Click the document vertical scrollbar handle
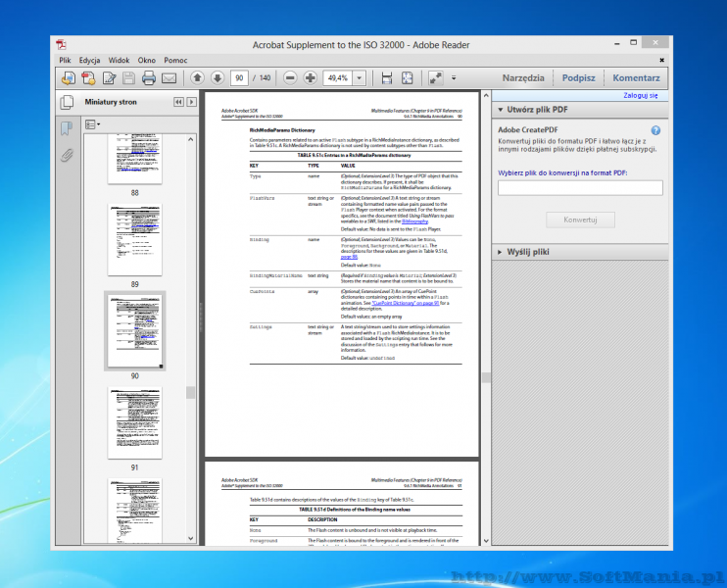The image size is (727, 588). pos(486,377)
